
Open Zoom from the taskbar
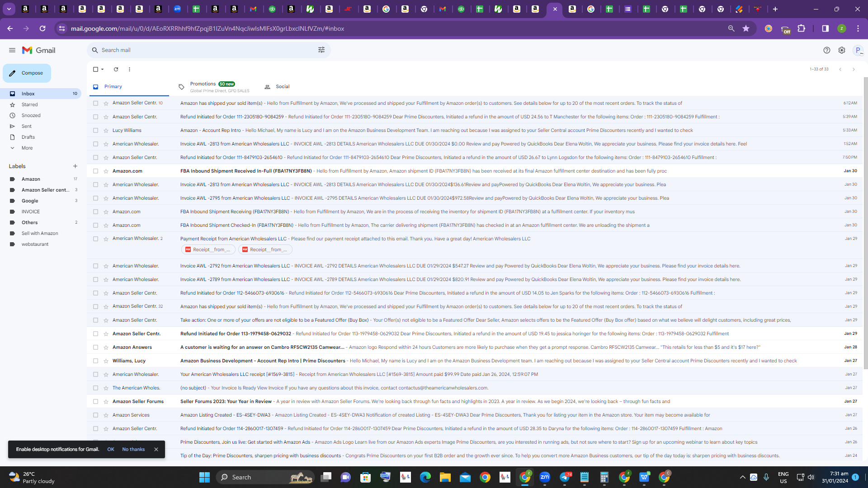pos(545,477)
